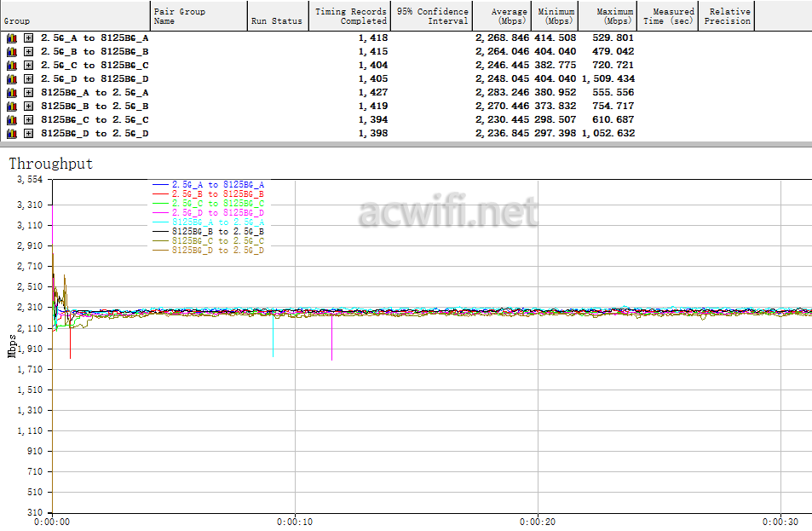Select the 8125BG_C to 2.5G_C group name
Viewport: 812px width, 531px height.
[95, 119]
